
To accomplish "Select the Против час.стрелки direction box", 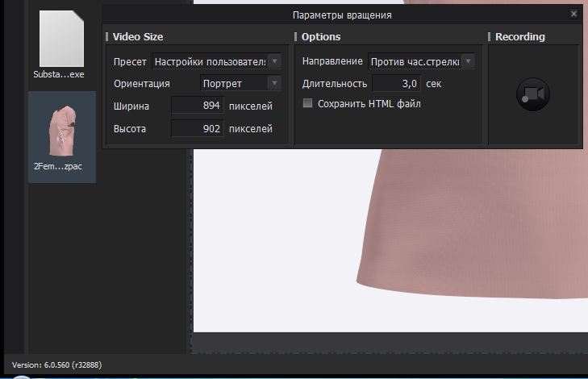I will pos(421,61).
